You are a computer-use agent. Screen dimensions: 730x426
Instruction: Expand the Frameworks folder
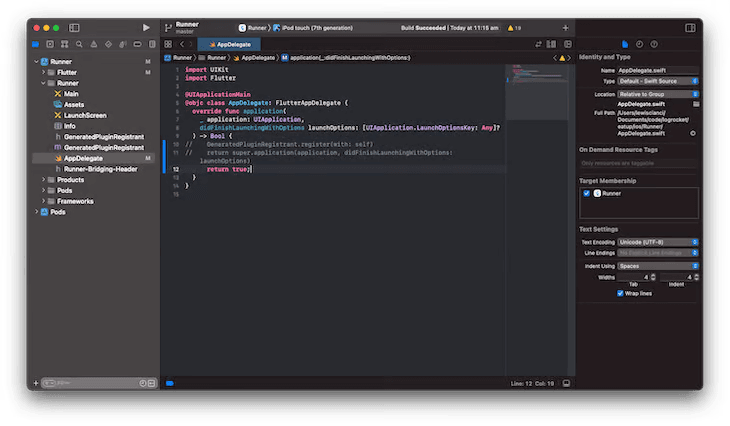click(44, 200)
